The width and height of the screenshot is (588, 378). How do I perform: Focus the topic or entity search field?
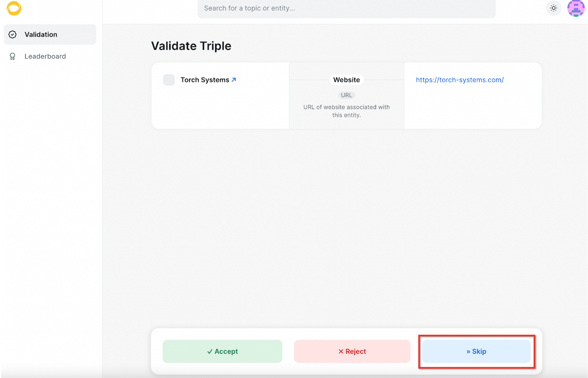pos(346,8)
